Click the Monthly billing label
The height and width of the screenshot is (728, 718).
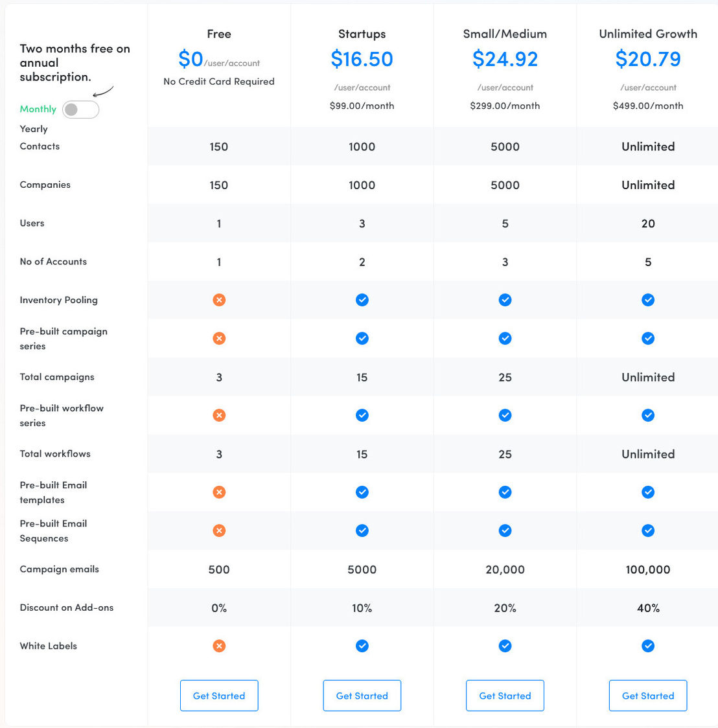pyautogui.click(x=38, y=109)
